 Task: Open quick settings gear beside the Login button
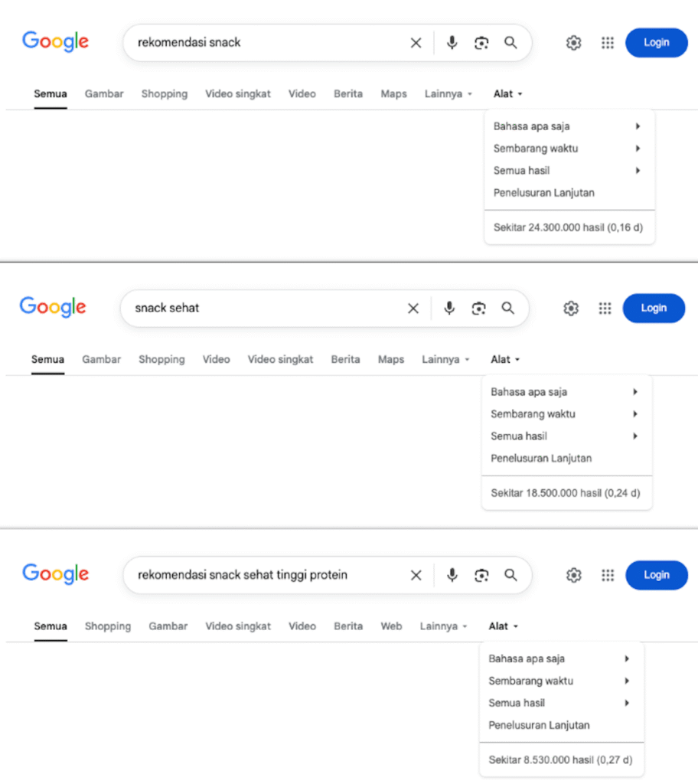tap(573, 42)
